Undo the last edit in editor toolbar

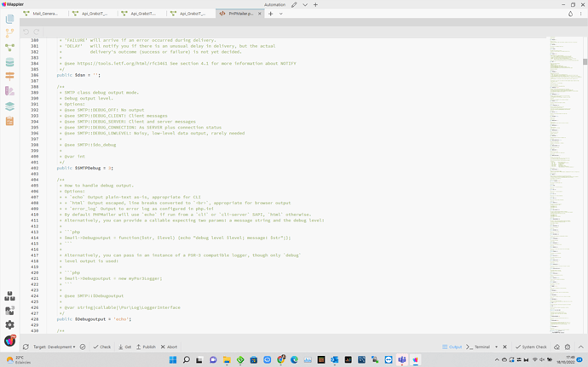(x=26, y=32)
